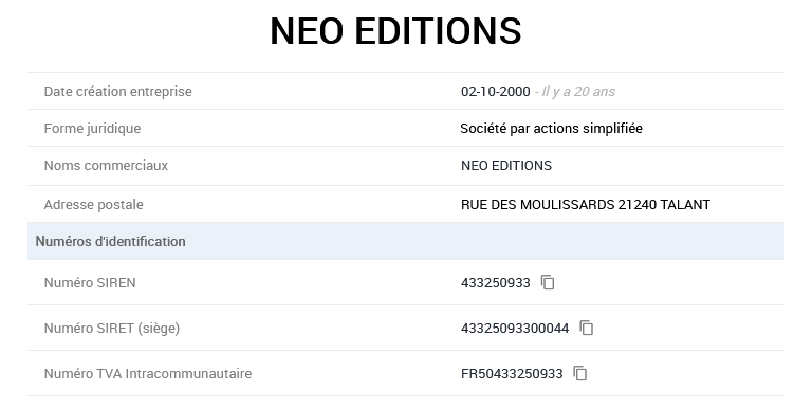Click the SIRET value 43325093300044
Image resolution: width=788 pixels, height=398 pixels.
[515, 328]
